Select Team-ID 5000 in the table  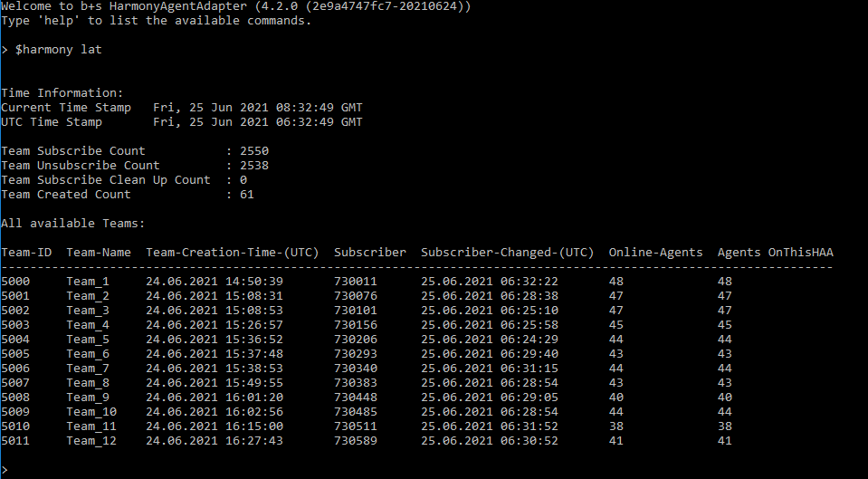click(15, 282)
